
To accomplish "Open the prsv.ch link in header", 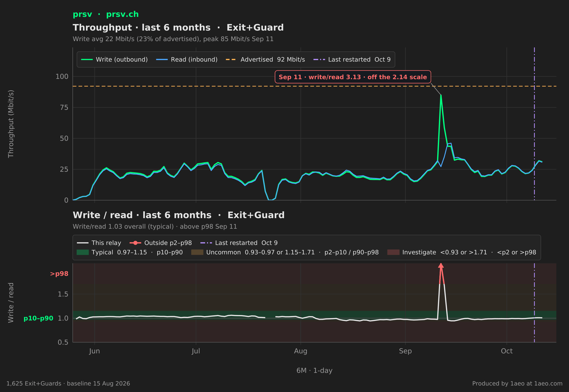I will coord(122,14).
